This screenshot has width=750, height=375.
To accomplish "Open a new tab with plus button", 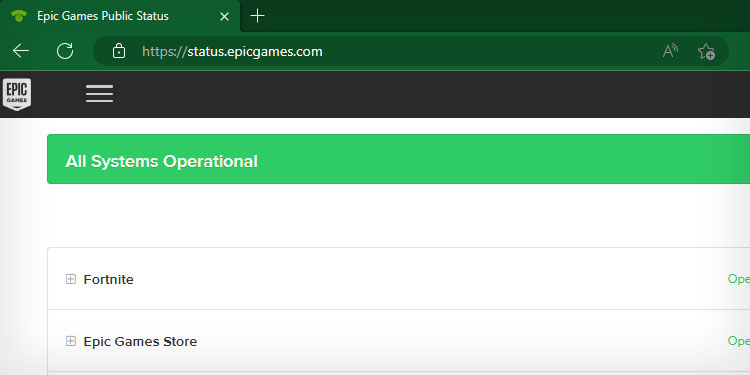I will (257, 16).
